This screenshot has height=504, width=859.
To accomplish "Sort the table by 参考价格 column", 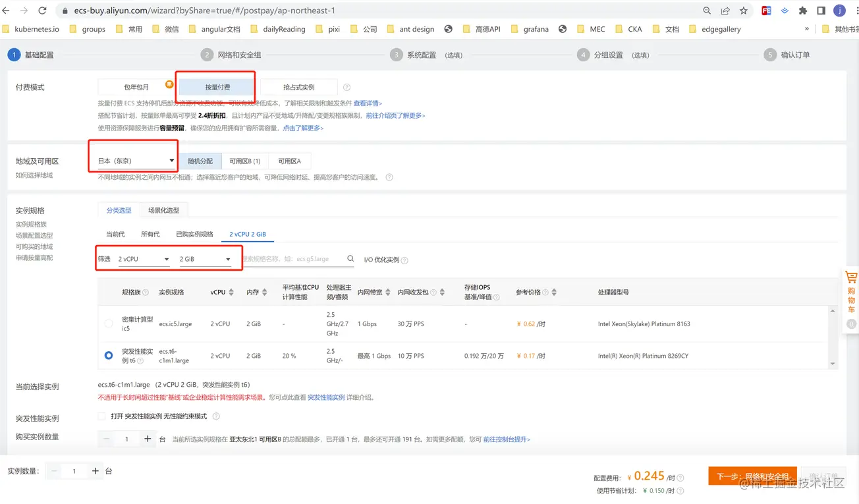I will click(x=554, y=293).
